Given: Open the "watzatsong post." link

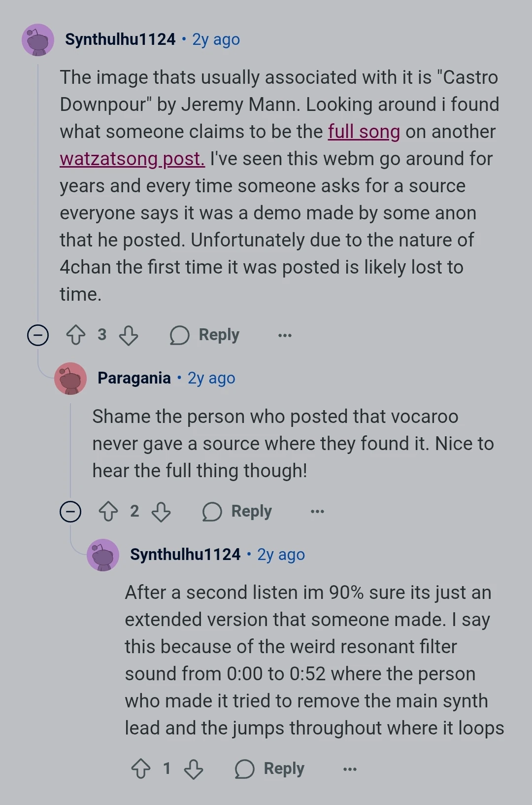Looking at the screenshot, I should [132, 159].
